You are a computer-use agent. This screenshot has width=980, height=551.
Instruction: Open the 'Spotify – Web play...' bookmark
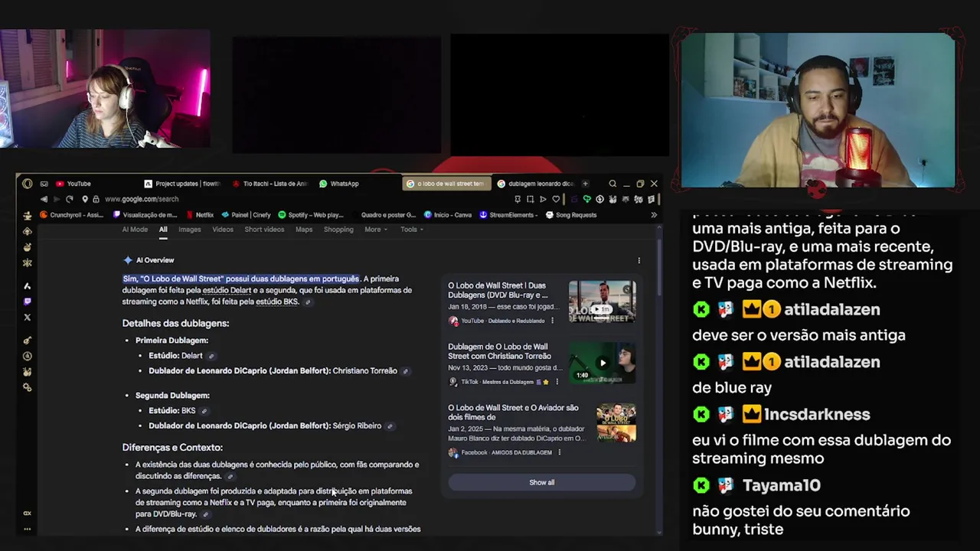(311, 215)
